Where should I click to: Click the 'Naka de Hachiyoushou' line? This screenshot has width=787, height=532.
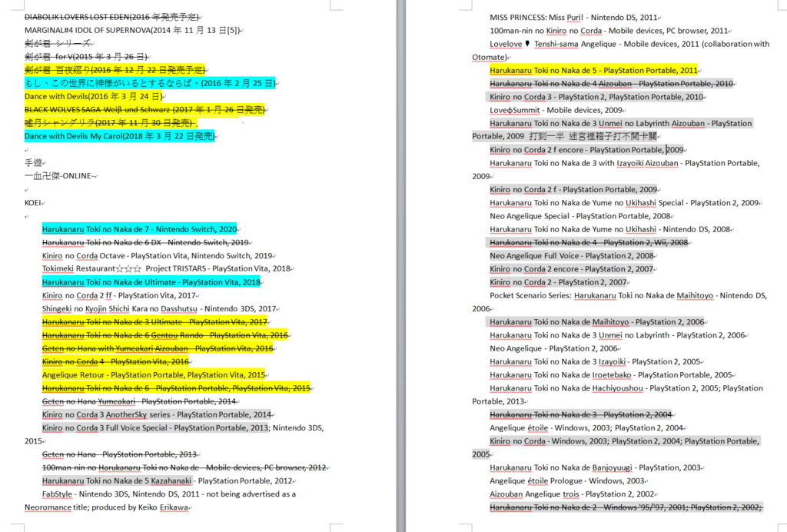point(626,388)
